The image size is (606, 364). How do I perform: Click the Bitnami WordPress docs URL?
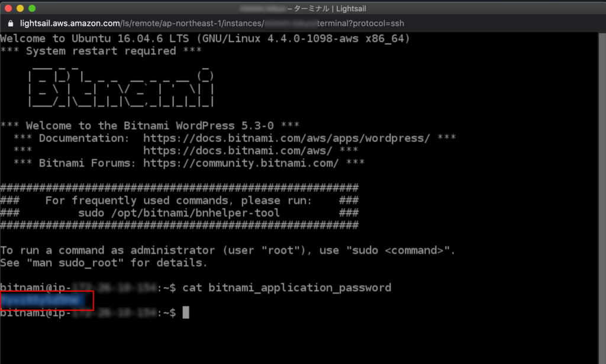[x=286, y=138]
